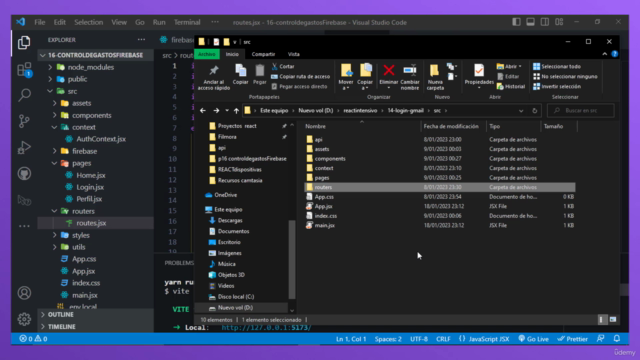
Task: Select the routers folder in file list
Action: [440, 187]
